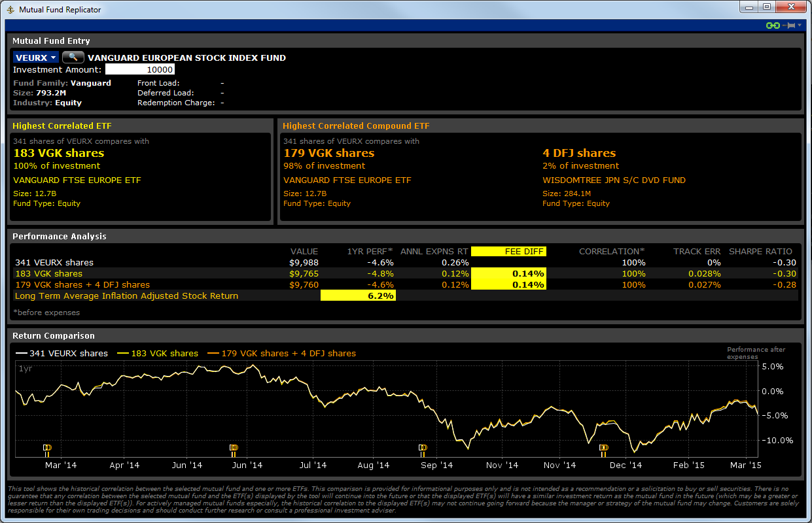Select '179 VGK shares + 4 DFJ shares' table row

pos(406,284)
